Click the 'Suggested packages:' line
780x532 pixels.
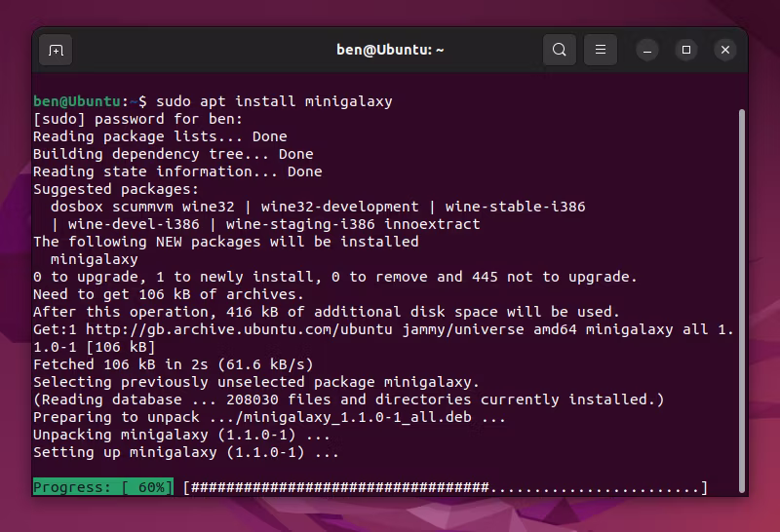[115, 189]
